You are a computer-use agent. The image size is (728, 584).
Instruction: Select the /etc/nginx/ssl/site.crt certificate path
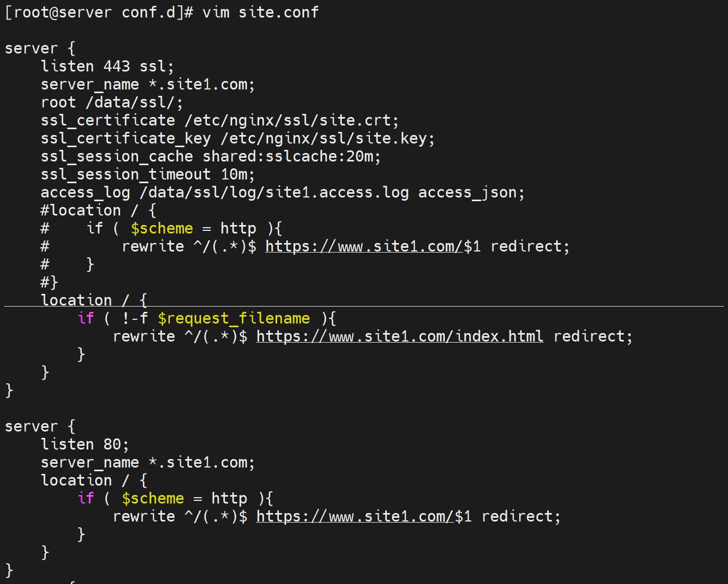pyautogui.click(x=291, y=121)
